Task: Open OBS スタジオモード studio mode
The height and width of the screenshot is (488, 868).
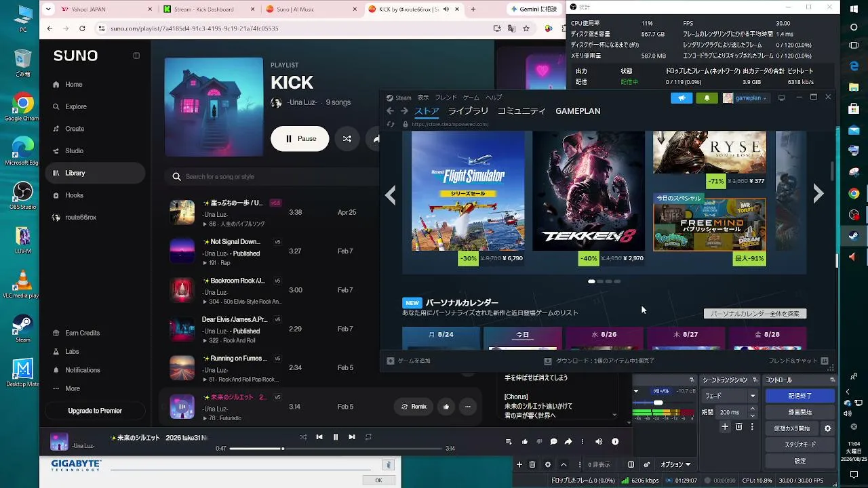Action: [800, 445]
